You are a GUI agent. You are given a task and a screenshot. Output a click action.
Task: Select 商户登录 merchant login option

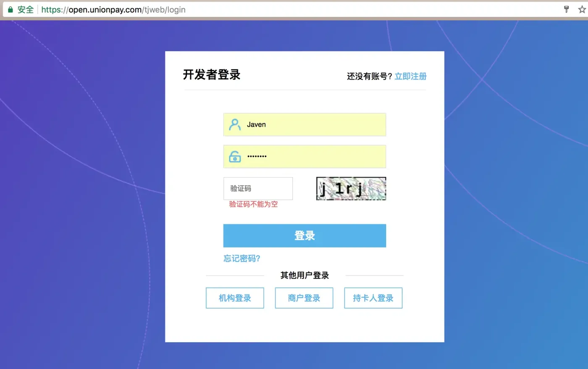point(304,298)
